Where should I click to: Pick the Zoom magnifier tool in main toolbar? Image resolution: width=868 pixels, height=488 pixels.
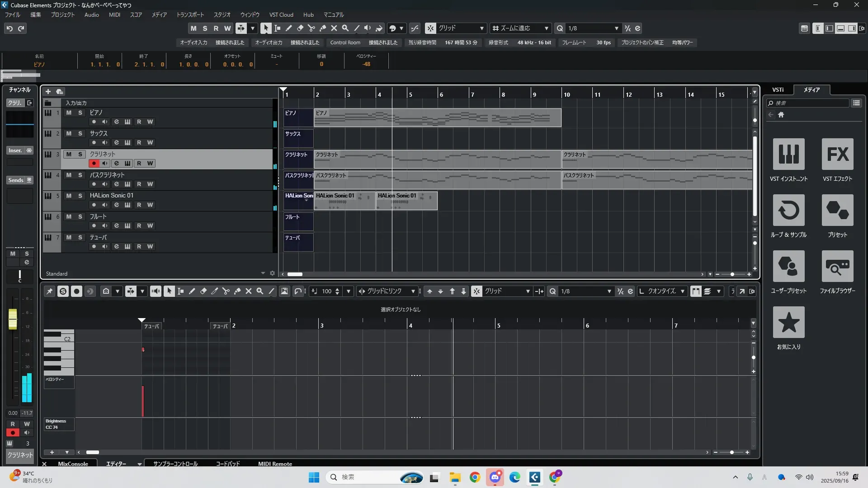pos(345,28)
